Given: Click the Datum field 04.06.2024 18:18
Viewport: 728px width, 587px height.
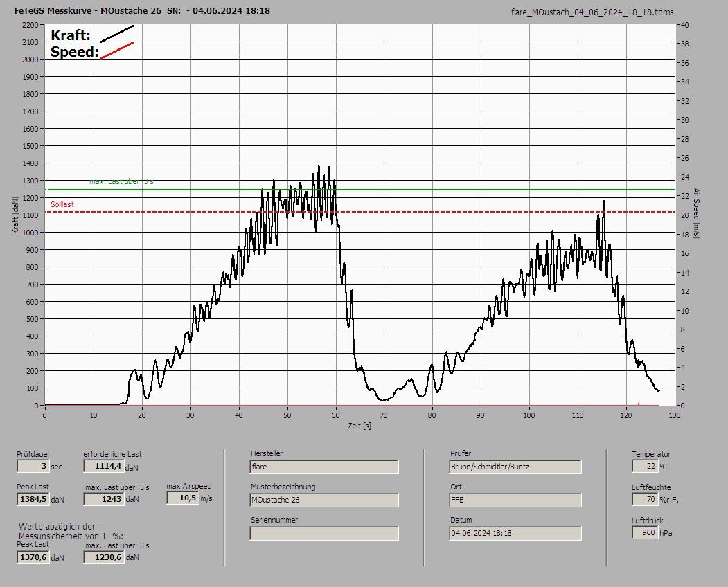Looking at the screenshot, I should click(x=515, y=534).
